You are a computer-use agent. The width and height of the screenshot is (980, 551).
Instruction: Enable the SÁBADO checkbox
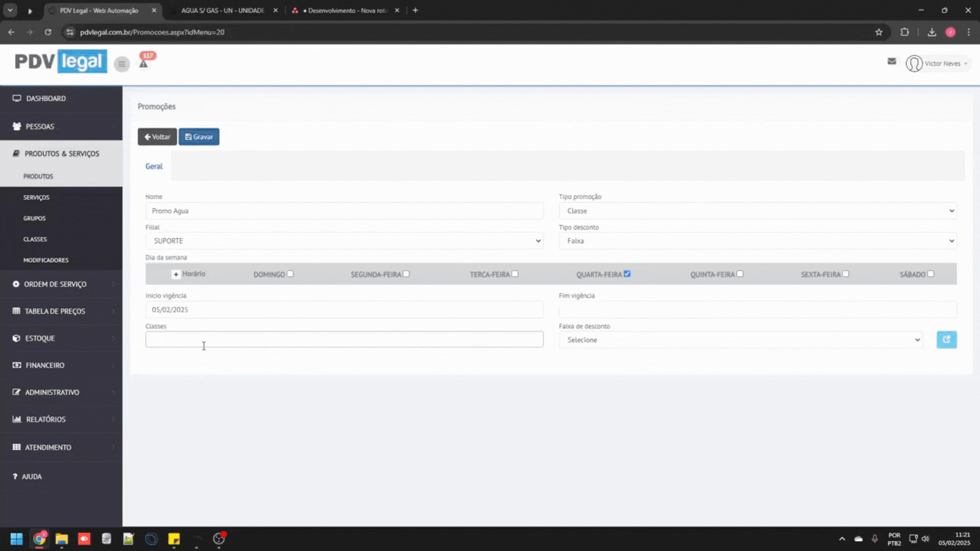930,274
